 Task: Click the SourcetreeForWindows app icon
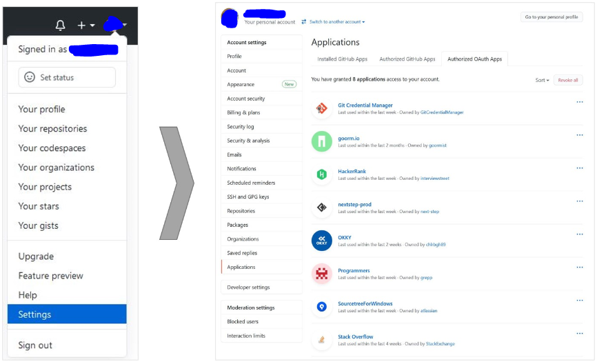pos(322,307)
